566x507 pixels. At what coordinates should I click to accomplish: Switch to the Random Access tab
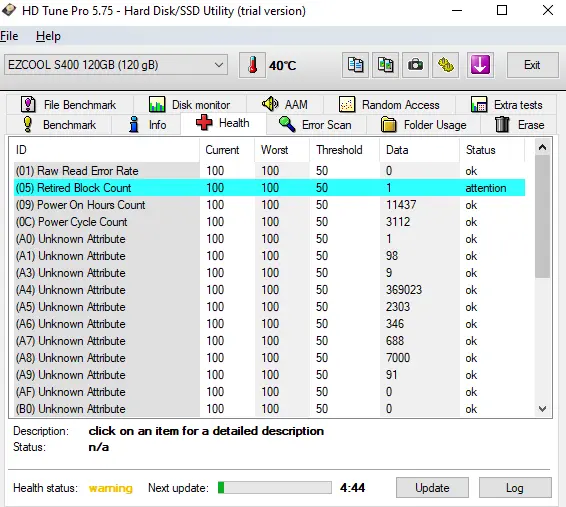coord(389,105)
